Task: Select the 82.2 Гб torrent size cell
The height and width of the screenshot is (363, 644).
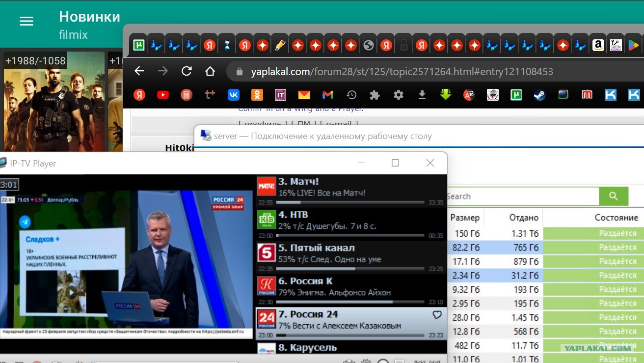Action: [x=466, y=248]
